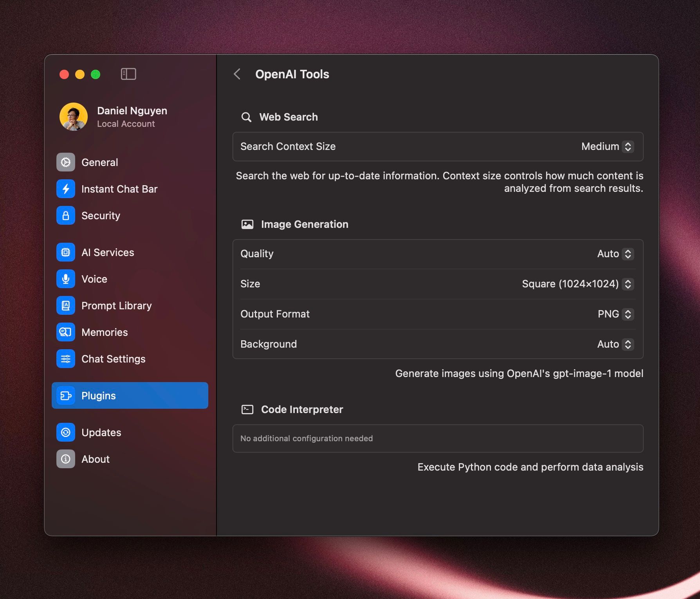The image size is (700, 599).
Task: Click the Code Interpreter configuration box
Action: (438, 438)
